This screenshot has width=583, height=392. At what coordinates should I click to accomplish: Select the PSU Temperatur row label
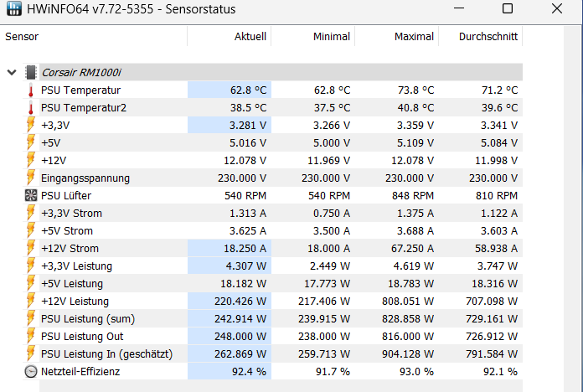tap(80, 90)
